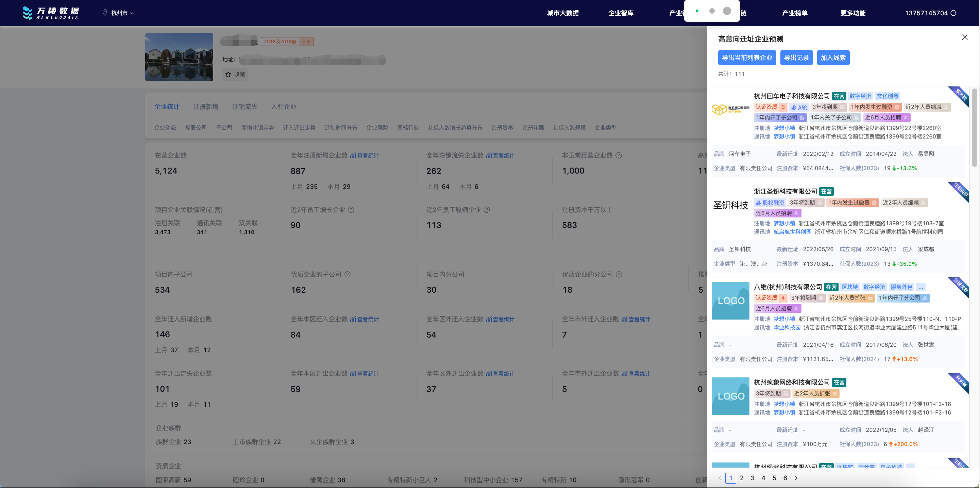Click the 加入线索 button
Viewport: 980px width, 488px height.
833,58
